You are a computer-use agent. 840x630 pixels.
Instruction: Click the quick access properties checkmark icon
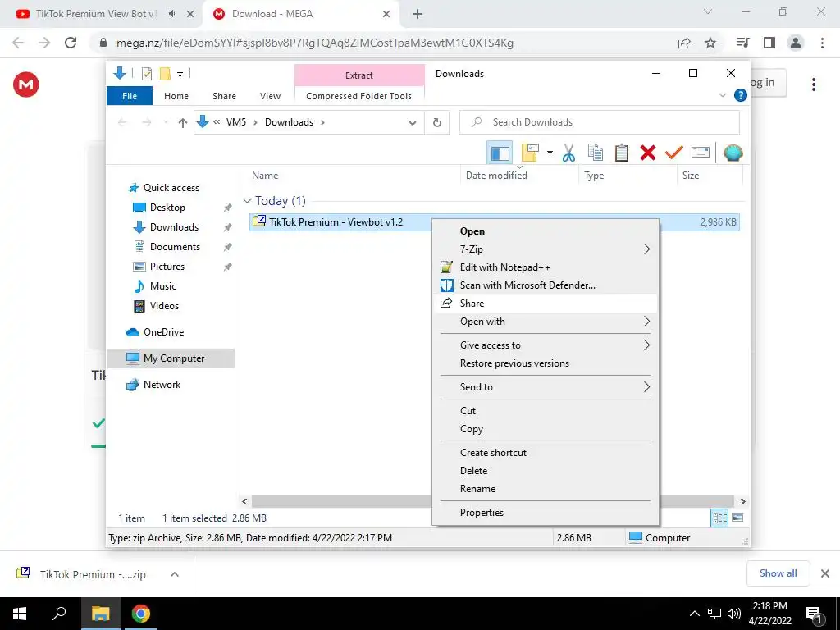tap(146, 74)
